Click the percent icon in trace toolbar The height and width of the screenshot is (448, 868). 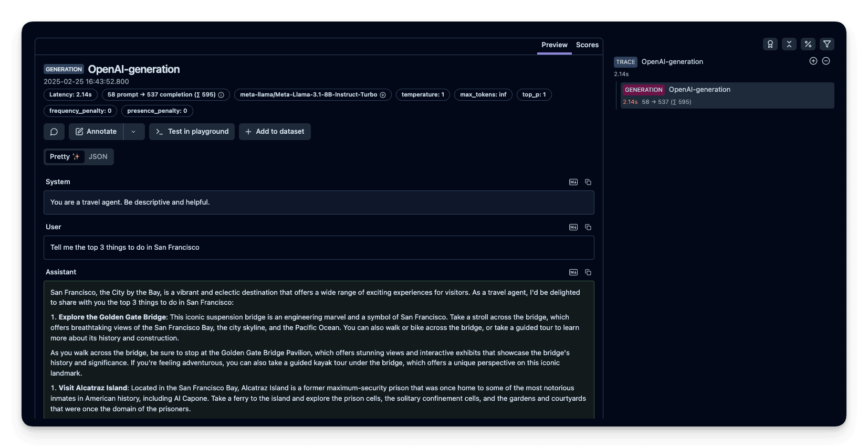pos(808,44)
